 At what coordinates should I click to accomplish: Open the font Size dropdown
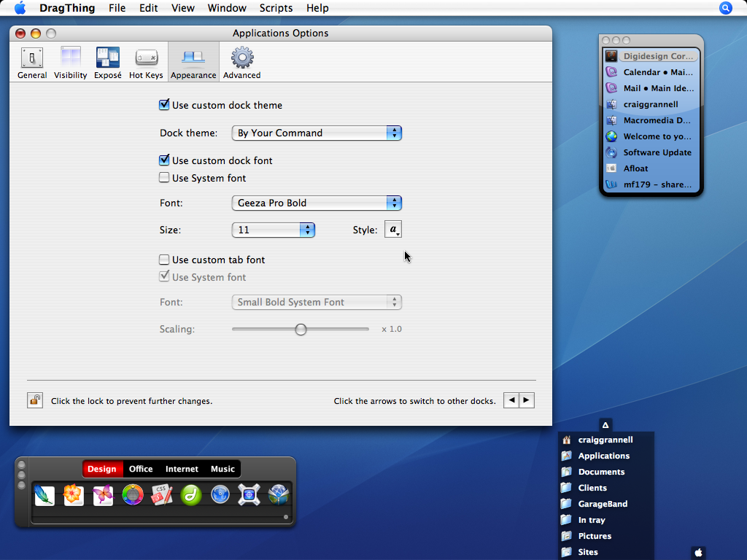[274, 230]
